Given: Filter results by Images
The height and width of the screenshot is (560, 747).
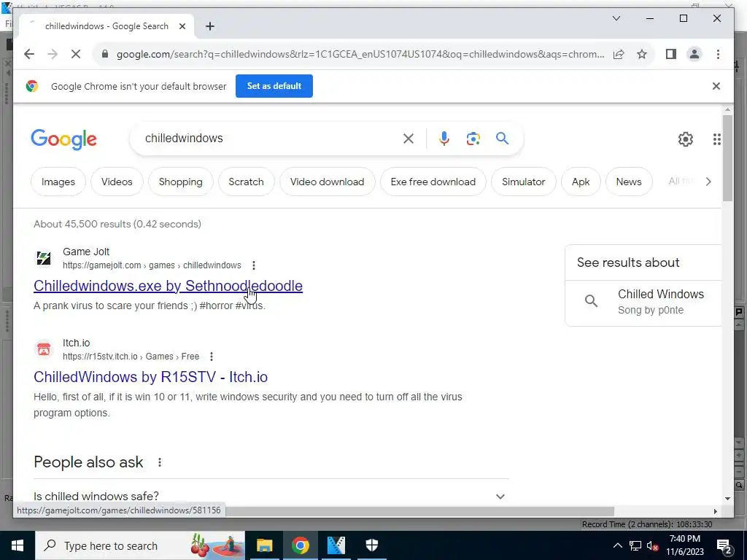Looking at the screenshot, I should (58, 182).
